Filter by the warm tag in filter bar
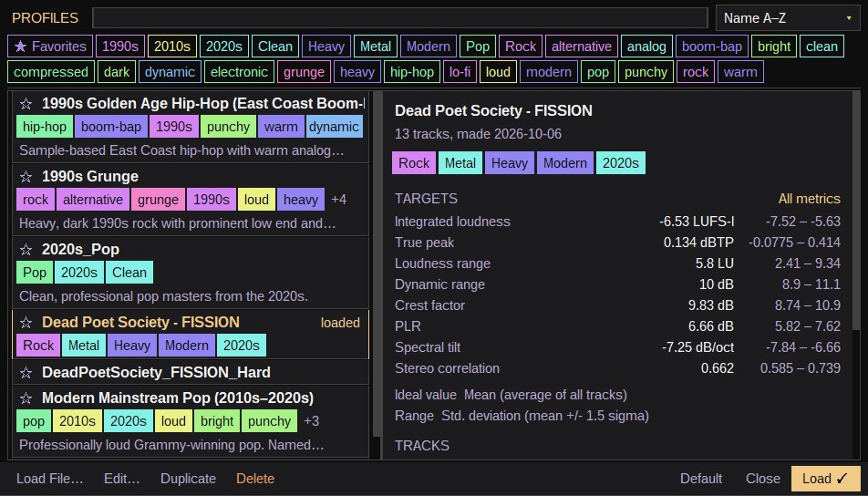This screenshot has height=496, width=868. (x=740, y=72)
